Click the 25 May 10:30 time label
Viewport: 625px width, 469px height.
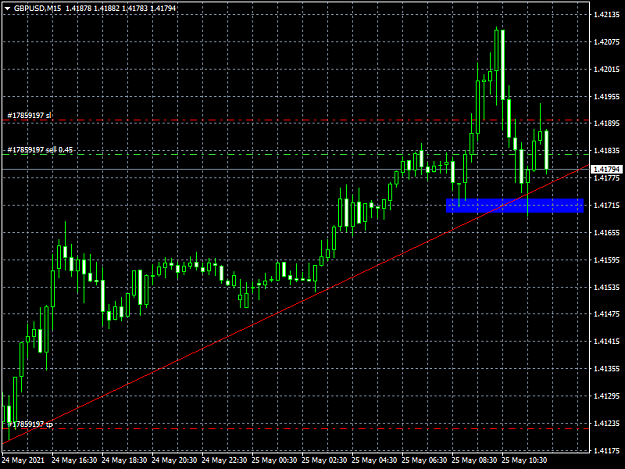pyautogui.click(x=525, y=460)
